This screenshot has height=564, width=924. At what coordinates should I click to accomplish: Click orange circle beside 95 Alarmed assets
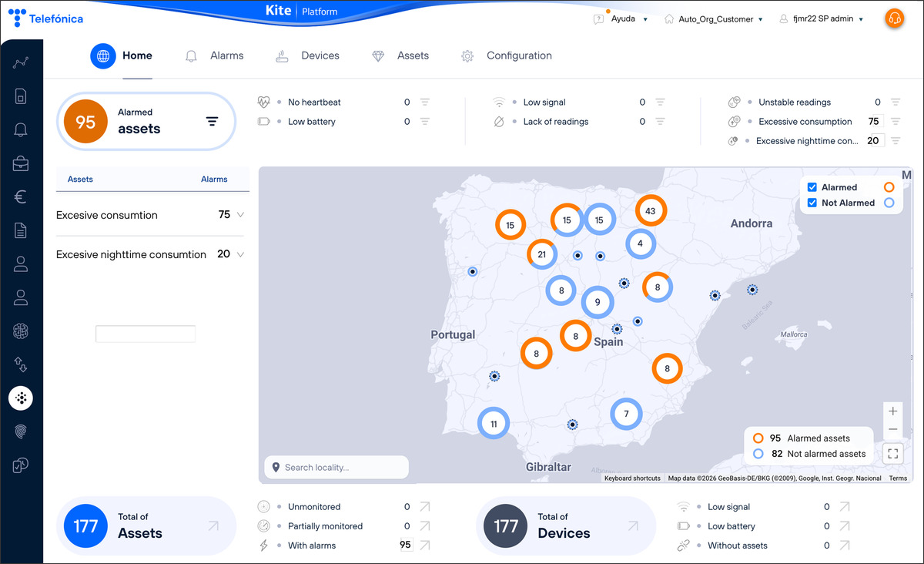(758, 438)
